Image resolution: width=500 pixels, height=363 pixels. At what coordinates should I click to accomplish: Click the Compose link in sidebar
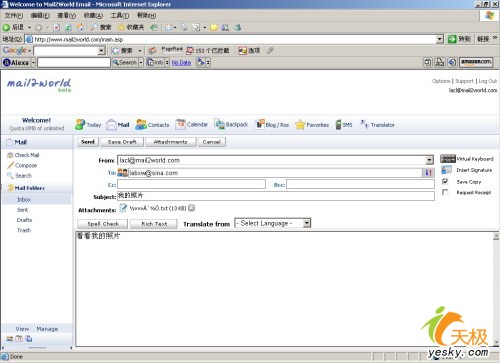coord(26,165)
